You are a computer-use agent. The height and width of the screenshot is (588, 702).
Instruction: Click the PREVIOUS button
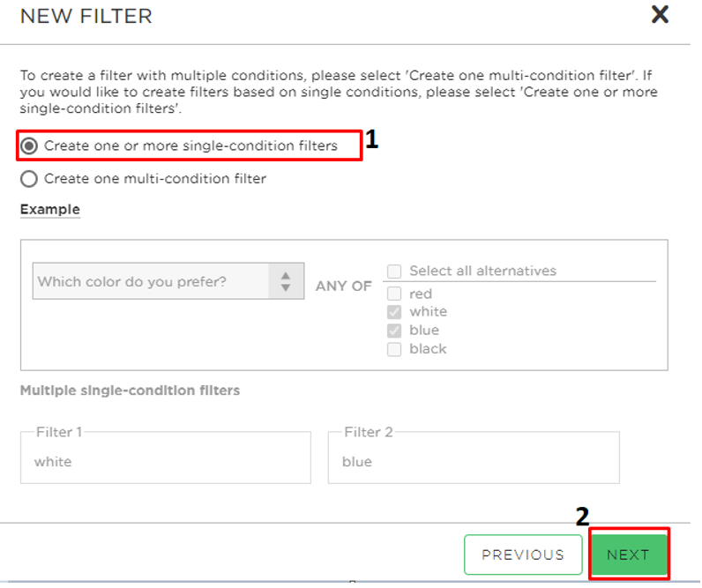coord(523,555)
